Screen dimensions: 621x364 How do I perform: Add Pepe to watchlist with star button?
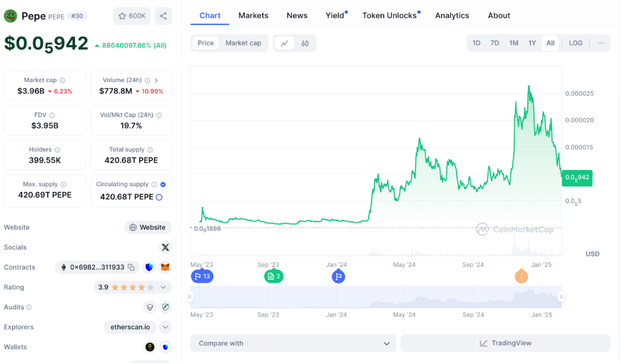(x=132, y=16)
